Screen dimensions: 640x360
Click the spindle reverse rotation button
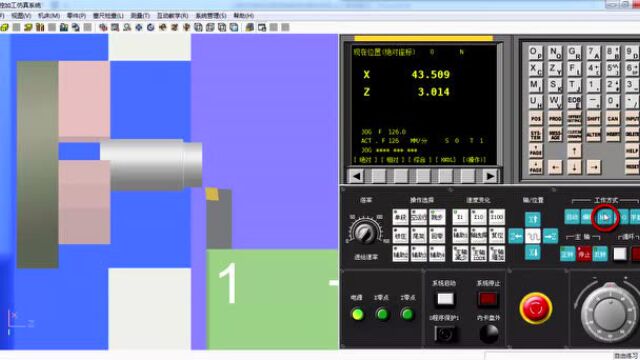tap(600, 254)
